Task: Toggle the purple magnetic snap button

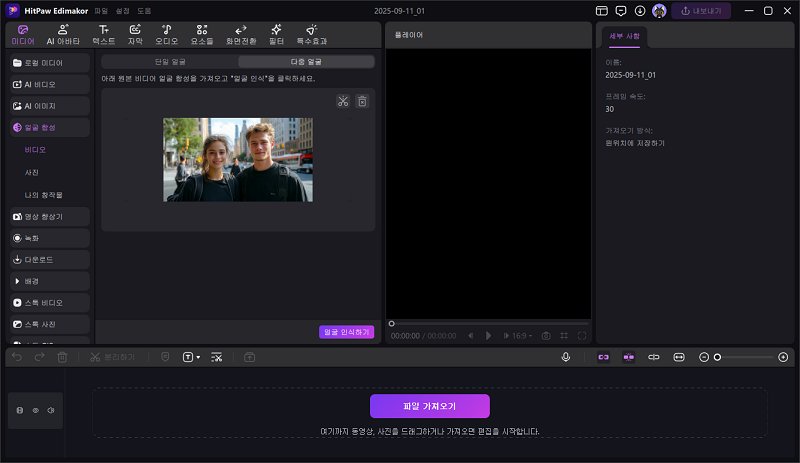Action: [629, 357]
